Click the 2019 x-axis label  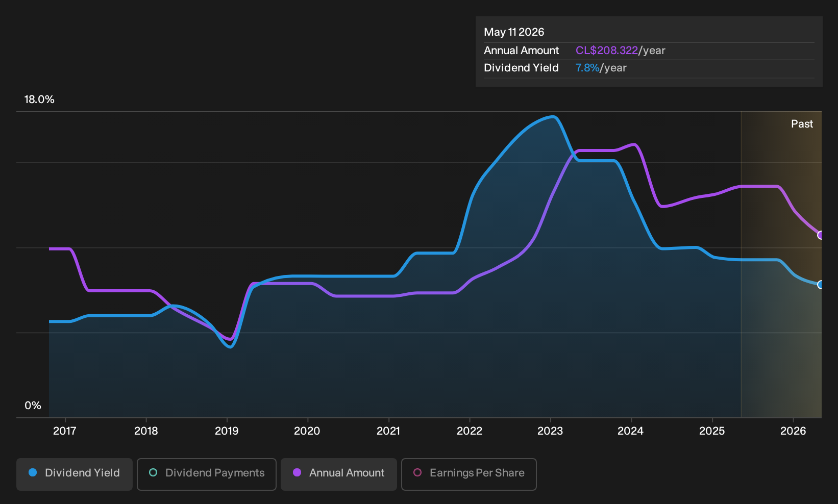[227, 431]
